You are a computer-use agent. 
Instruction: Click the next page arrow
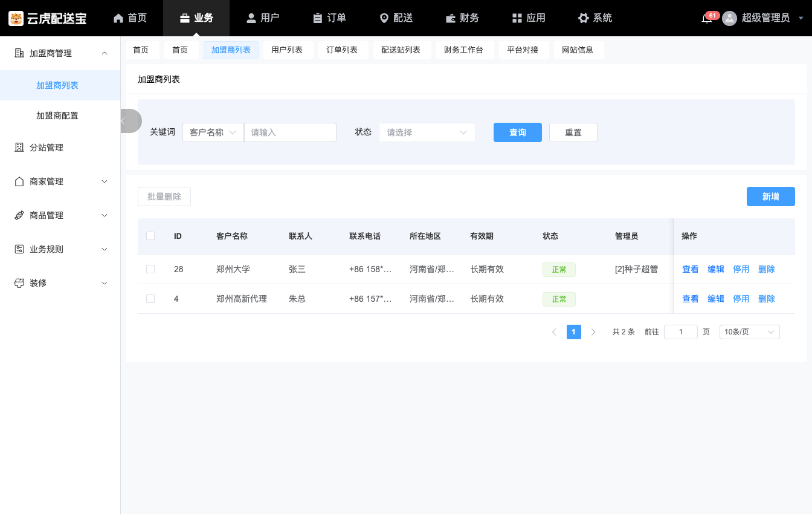[593, 332]
